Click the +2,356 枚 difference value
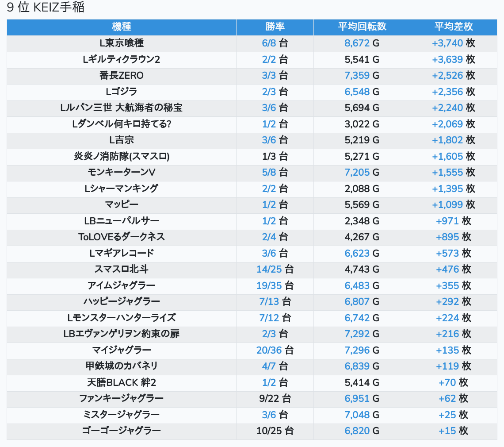This screenshot has width=504, height=447. 454,92
